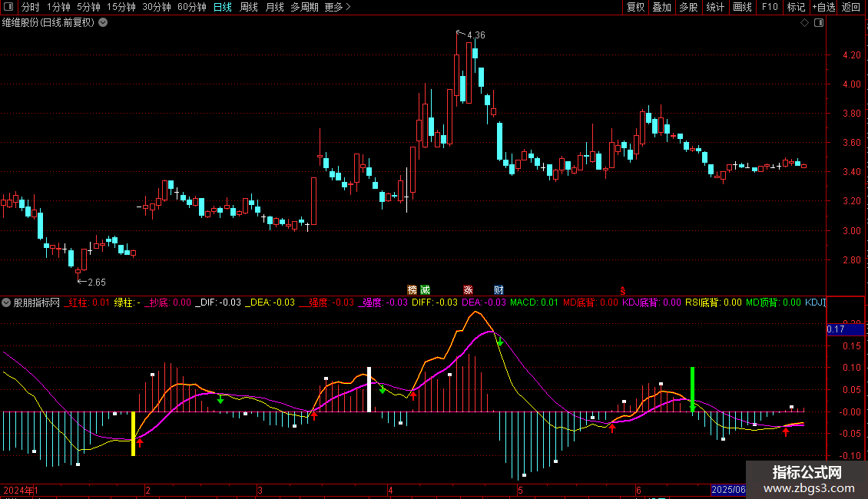This screenshot has width=868, height=499.
Task: Open indicator settings circle icon beside 股朋指标网
Action: pyautogui.click(x=6, y=302)
